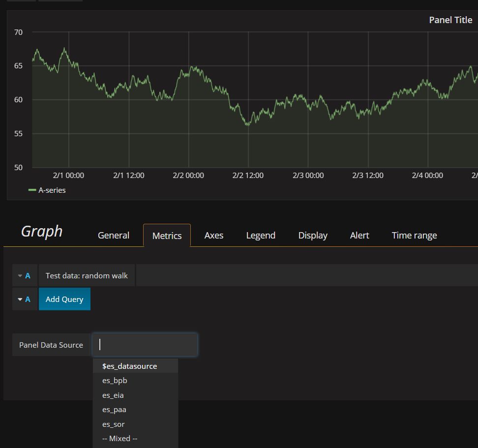Open the General tab
Viewport: 478px width, 448px height.
(114, 235)
